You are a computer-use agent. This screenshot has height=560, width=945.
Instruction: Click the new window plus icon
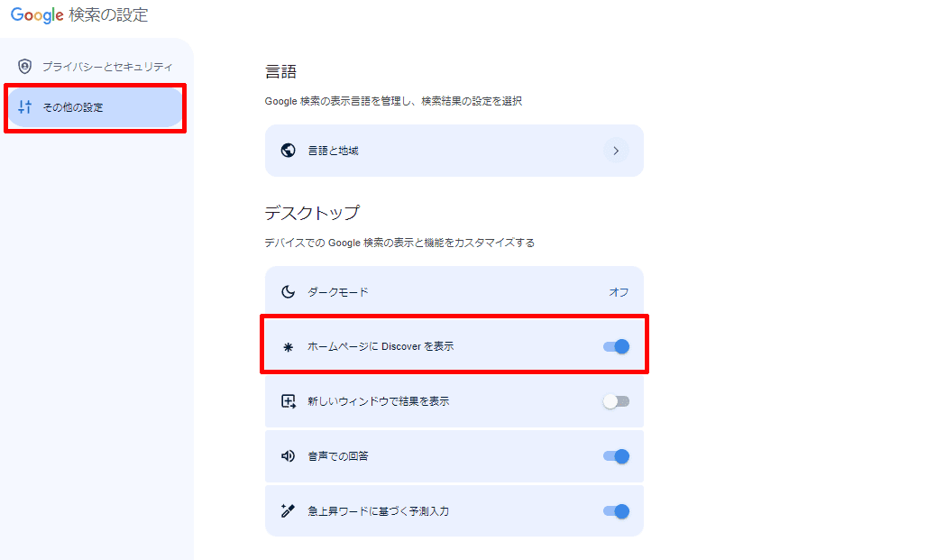point(289,401)
